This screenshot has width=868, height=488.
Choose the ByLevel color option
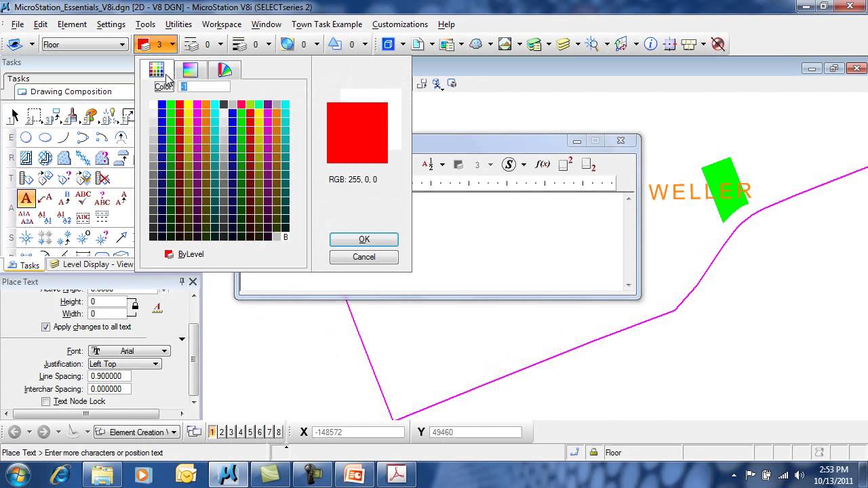click(x=184, y=254)
